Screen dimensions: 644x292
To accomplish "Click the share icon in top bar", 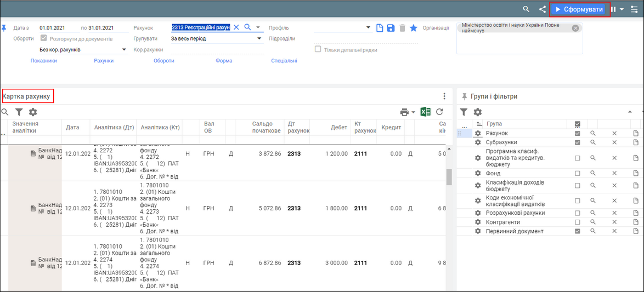I will 543,9.
